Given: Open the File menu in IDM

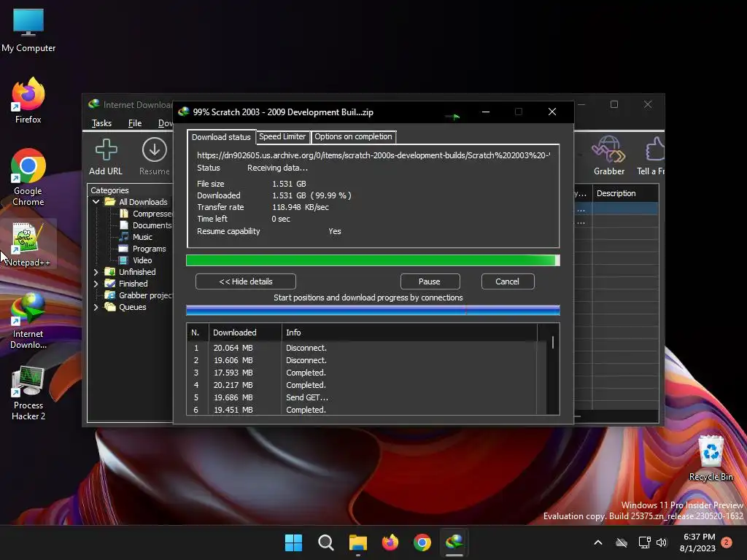Looking at the screenshot, I should tap(135, 123).
